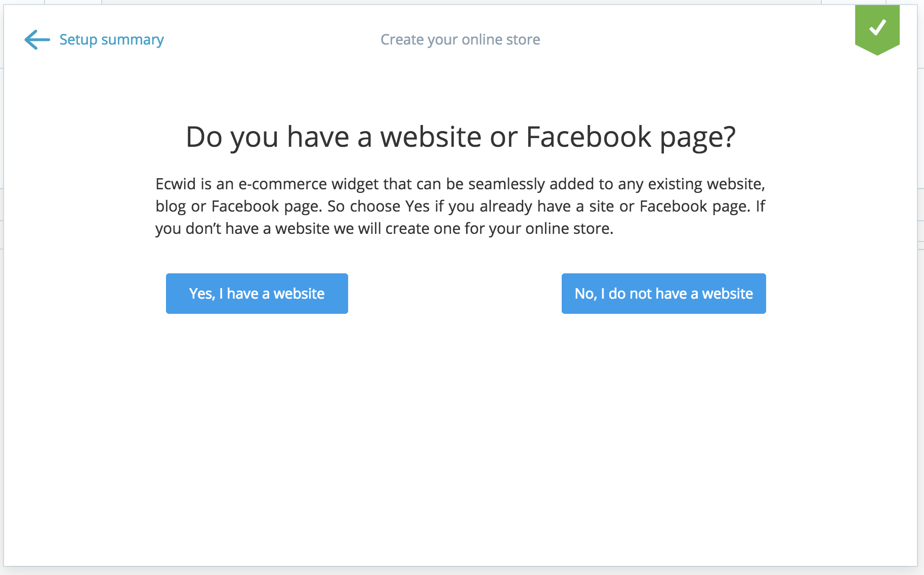Click the "Create your online store" title
924x575 pixels.
click(x=460, y=39)
